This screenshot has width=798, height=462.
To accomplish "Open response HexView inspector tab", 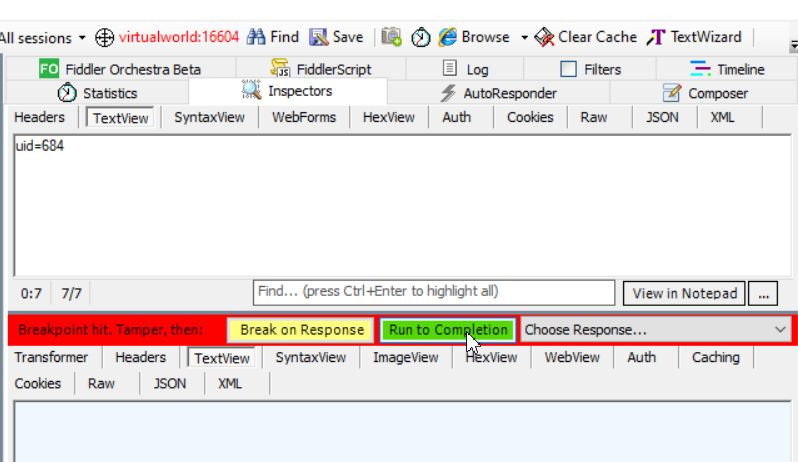I will point(491,358).
